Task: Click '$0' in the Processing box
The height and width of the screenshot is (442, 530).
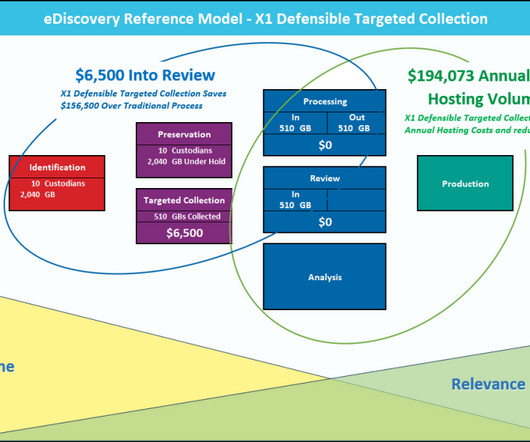Action: pyautogui.click(x=325, y=145)
